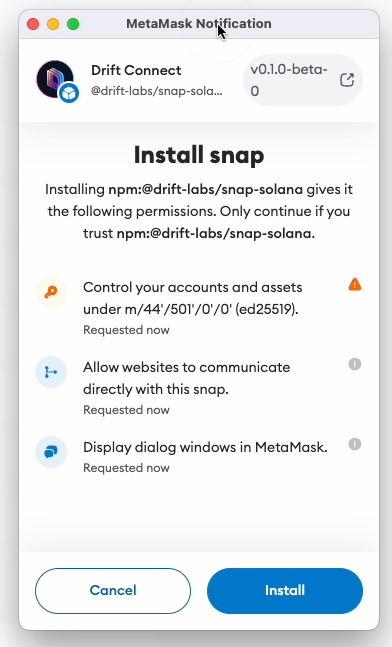This screenshot has width=392, height=647.
Task: Click the MetaMask Notification title bar
Action: coord(199,24)
